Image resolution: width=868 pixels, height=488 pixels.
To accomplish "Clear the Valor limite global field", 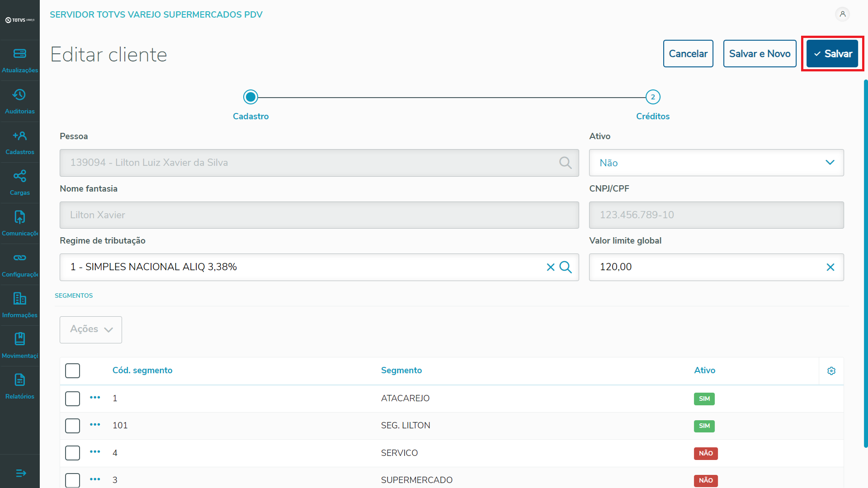I will pos(830,267).
